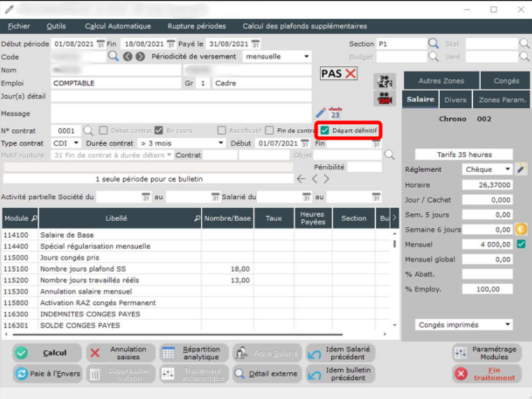Go to previous employee with left arrow icon
Viewport: 532px width, 399px height.
[x=128, y=57]
